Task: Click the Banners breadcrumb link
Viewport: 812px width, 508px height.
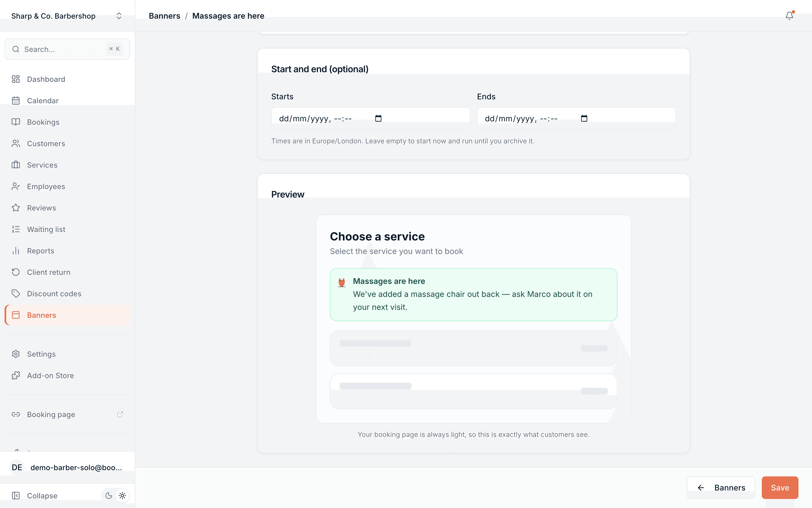Action: click(164, 16)
